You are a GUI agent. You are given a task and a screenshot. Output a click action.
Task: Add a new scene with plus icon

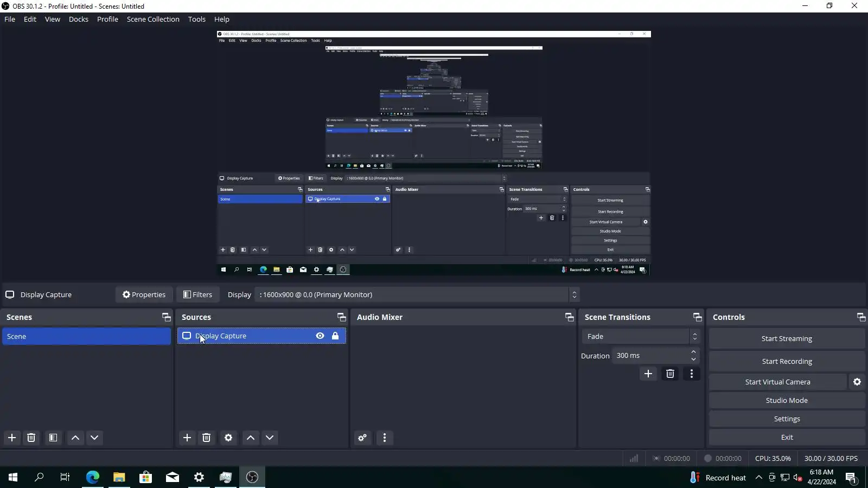pos(12,438)
